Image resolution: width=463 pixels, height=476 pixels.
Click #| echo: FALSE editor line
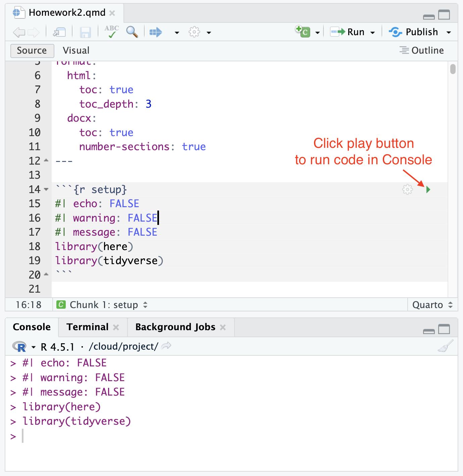click(97, 204)
